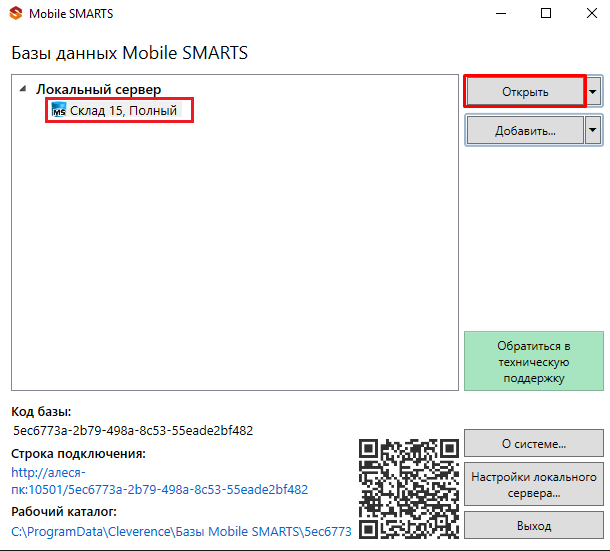Click the Базы данных Mobile SMARTS heading
The width and height of the screenshot is (610, 551).
(130, 53)
